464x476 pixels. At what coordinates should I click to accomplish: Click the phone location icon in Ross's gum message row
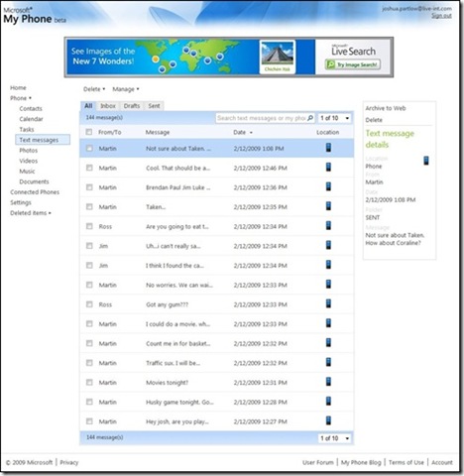click(x=328, y=303)
